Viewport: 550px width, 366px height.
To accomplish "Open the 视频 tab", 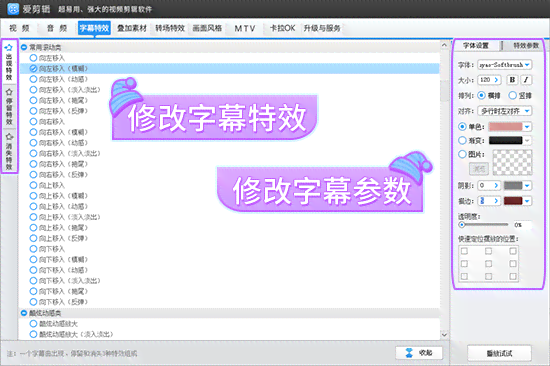I will 20,28.
